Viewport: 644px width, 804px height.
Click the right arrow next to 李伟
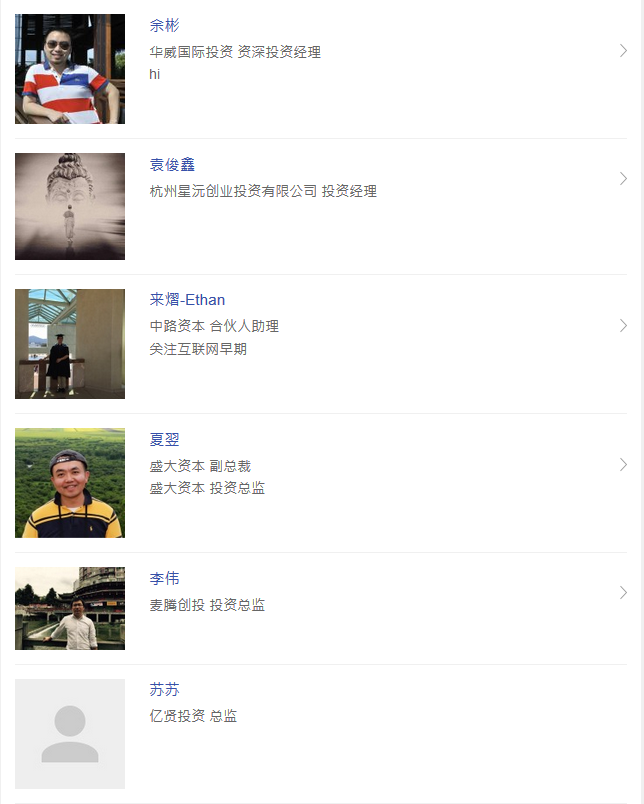(x=623, y=593)
